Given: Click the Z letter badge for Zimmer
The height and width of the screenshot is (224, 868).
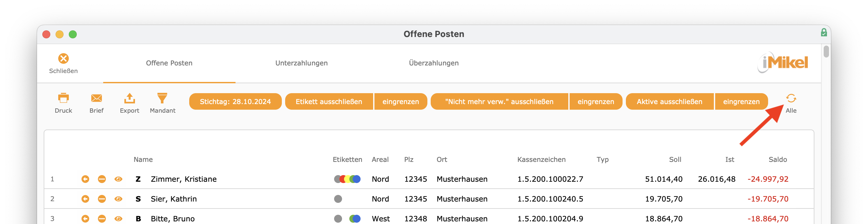Looking at the screenshot, I should click(x=138, y=179).
